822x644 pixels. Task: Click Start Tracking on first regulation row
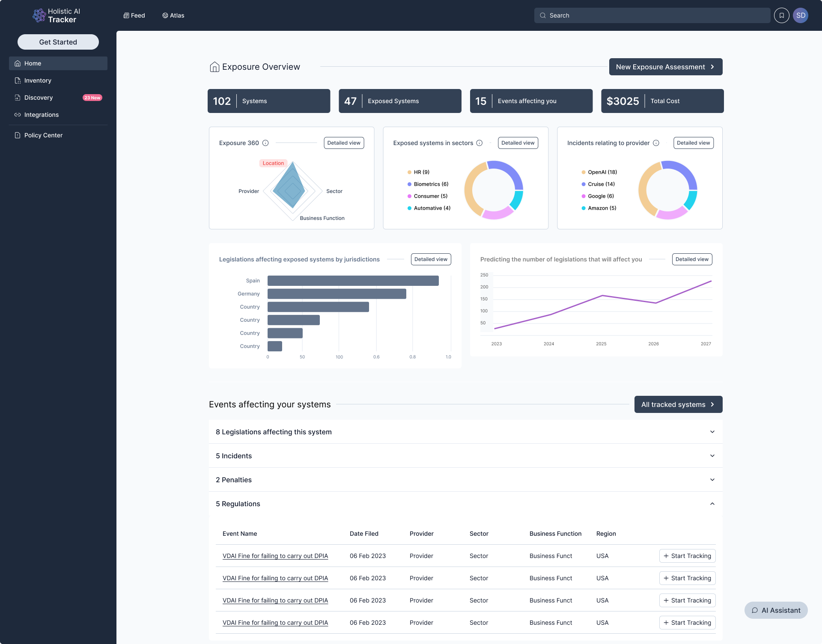click(x=687, y=556)
